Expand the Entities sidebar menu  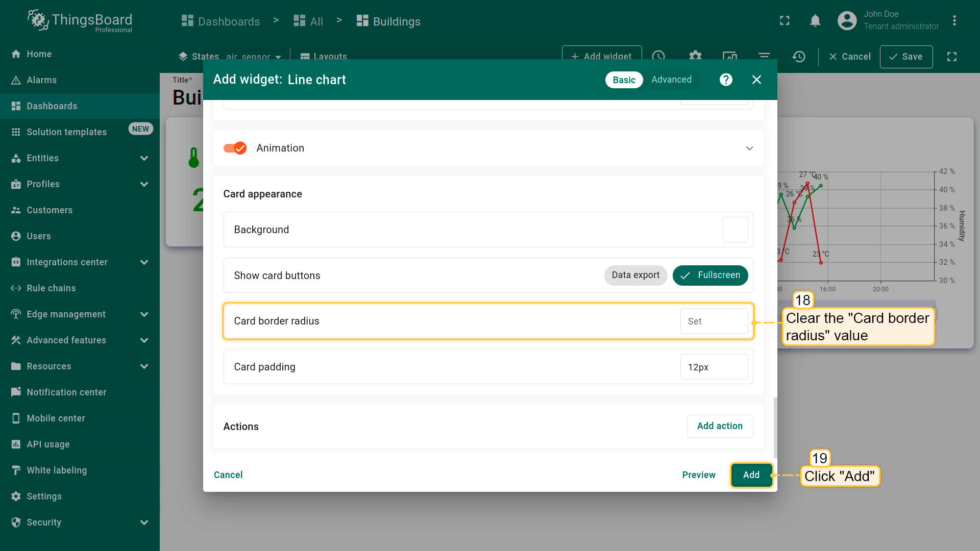coord(144,158)
